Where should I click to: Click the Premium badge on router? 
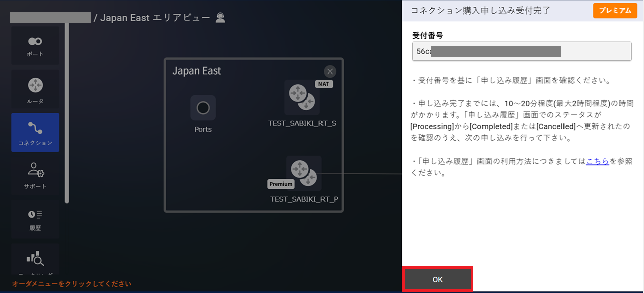281,184
